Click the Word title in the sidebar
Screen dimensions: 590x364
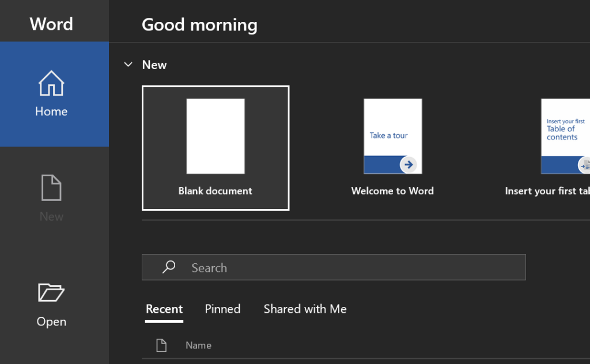click(x=51, y=24)
